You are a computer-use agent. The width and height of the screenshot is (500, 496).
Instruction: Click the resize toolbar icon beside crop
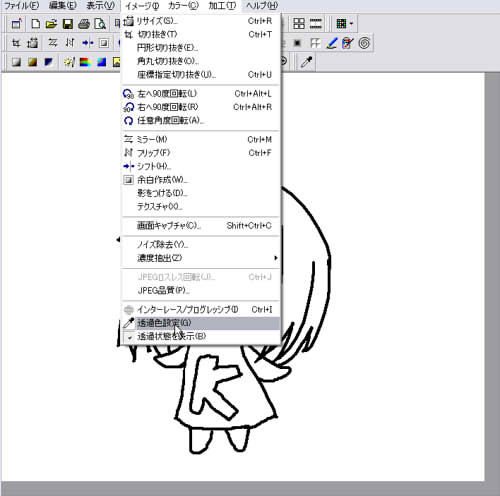33,43
